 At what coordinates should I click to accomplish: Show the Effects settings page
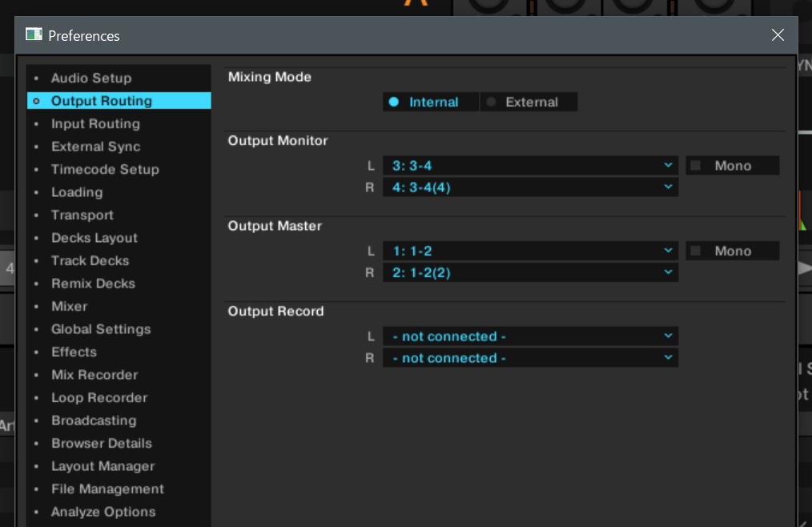(x=74, y=352)
